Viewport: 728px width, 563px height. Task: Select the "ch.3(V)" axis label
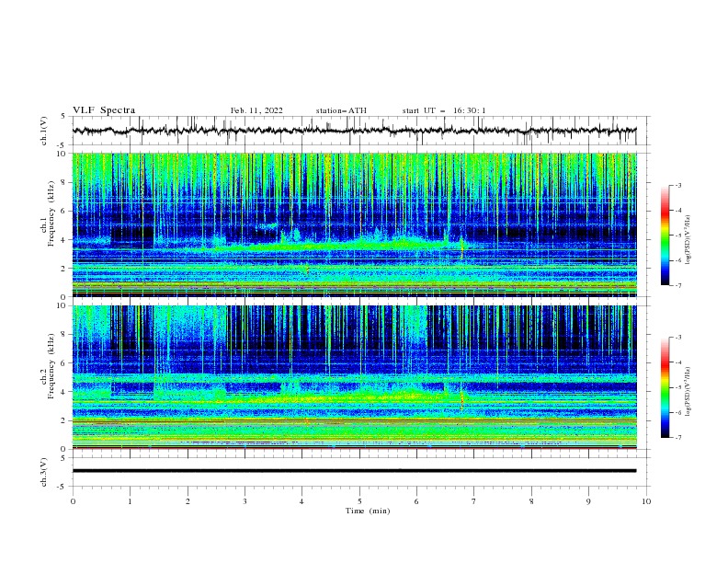[x=44, y=472]
